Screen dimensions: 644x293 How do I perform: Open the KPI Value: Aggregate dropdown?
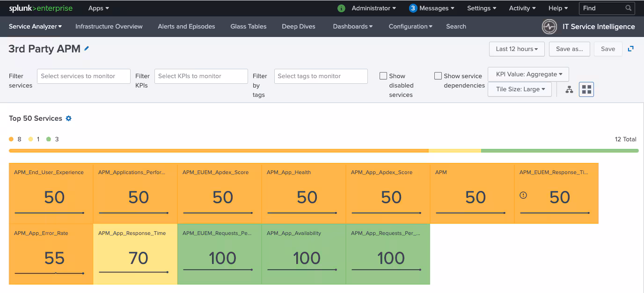click(x=528, y=74)
